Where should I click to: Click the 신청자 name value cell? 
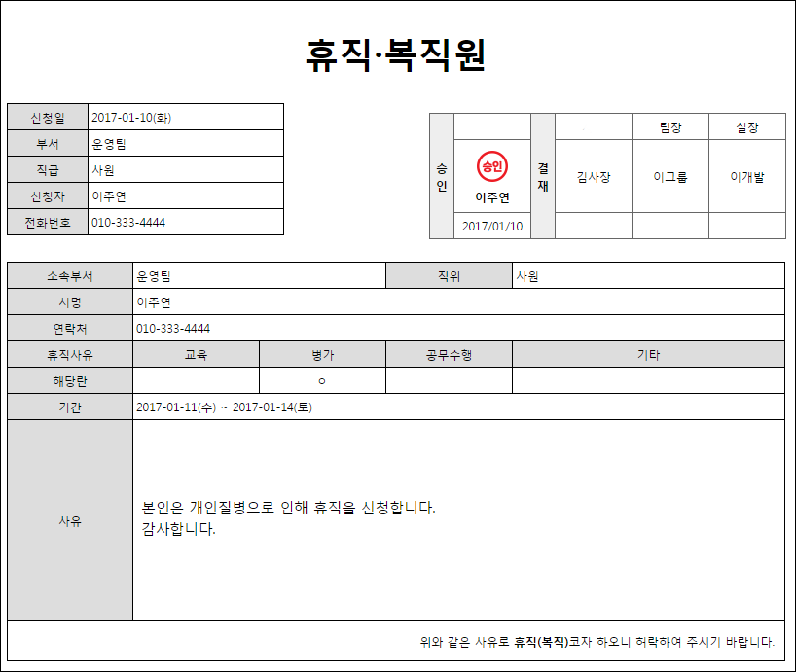[185, 196]
